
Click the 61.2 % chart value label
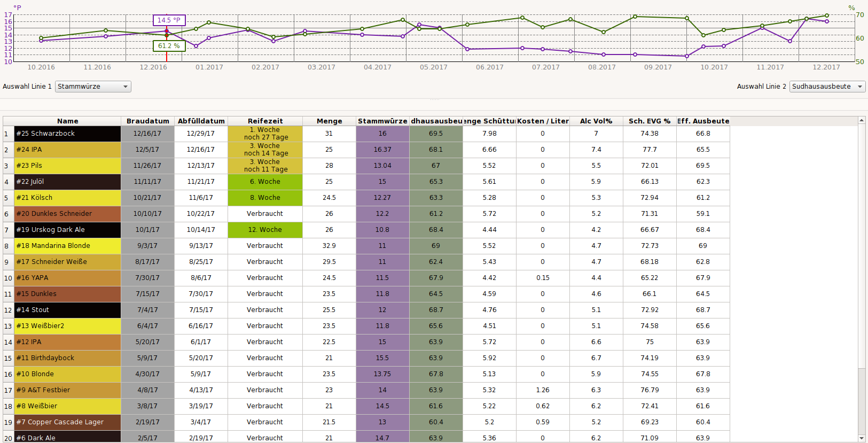pyautogui.click(x=169, y=46)
